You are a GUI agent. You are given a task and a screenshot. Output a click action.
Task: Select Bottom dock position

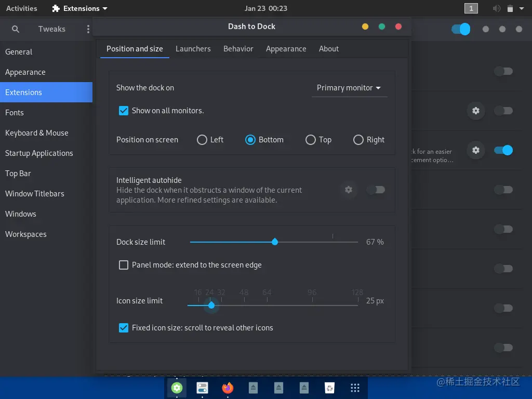[x=250, y=140]
